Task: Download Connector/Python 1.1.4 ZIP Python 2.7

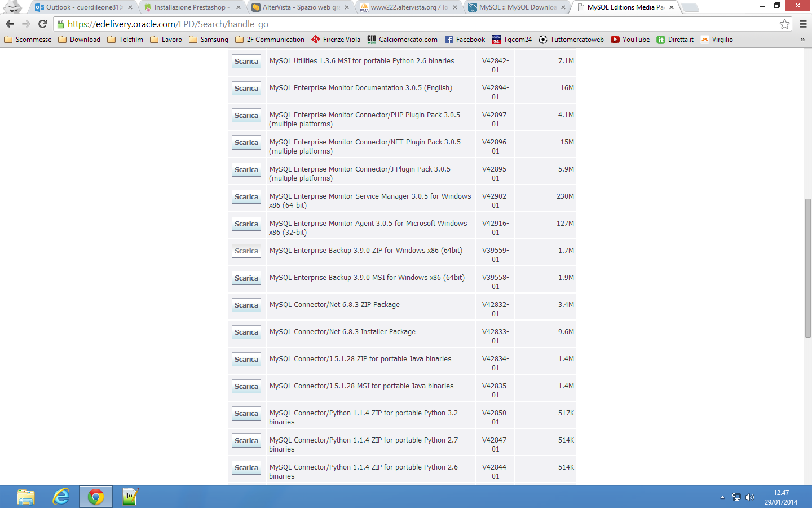Action: tap(246, 441)
